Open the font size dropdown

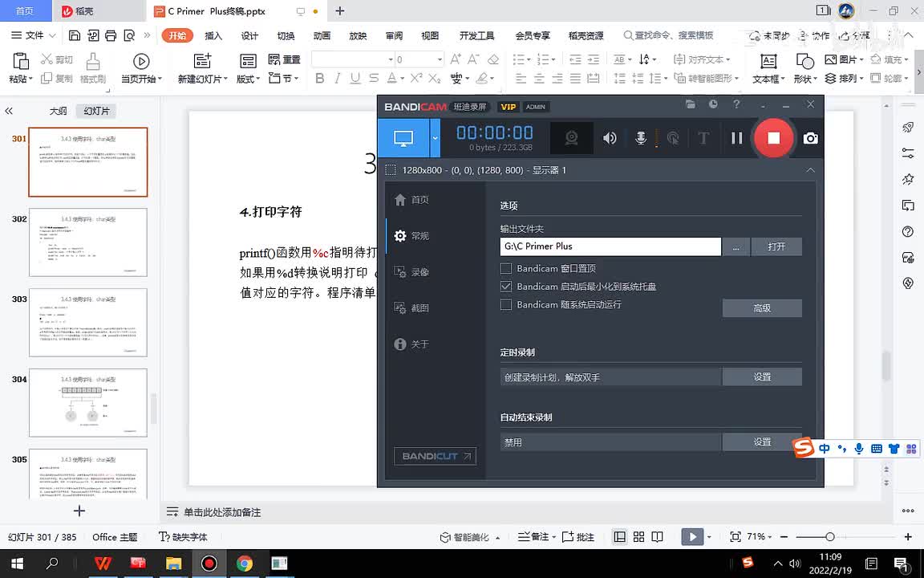pyautogui.click(x=440, y=59)
